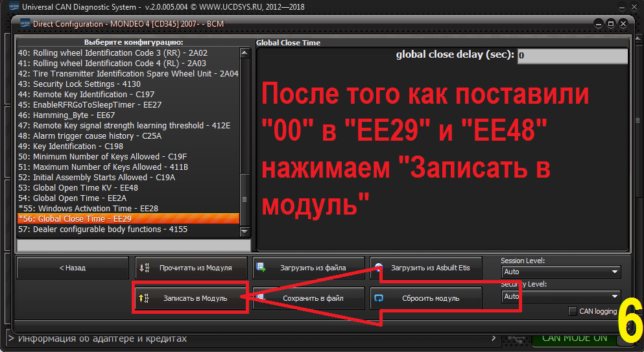The width and height of the screenshot is (644, 352).
Task: Select 54: Global Open Time - EE2A
Action: pos(128,198)
